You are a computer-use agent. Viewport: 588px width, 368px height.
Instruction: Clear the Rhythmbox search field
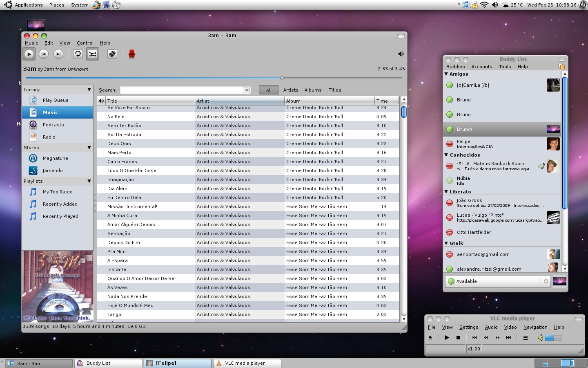pos(247,90)
